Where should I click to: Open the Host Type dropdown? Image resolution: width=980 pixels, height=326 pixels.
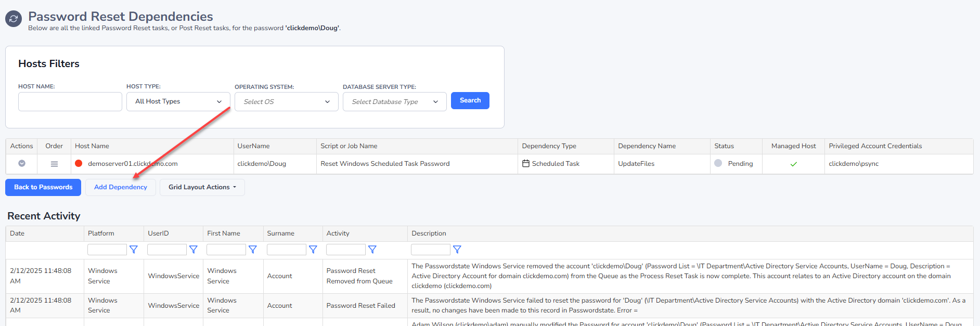(x=178, y=101)
